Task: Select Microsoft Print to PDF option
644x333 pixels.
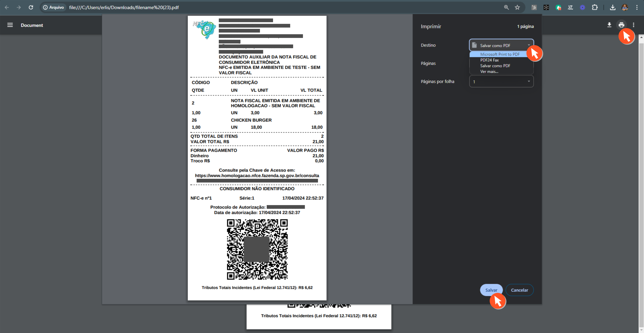Action: [x=500, y=54]
